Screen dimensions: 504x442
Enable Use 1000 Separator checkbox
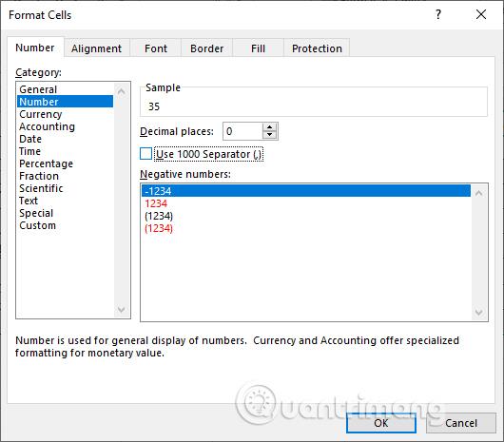pyautogui.click(x=145, y=154)
